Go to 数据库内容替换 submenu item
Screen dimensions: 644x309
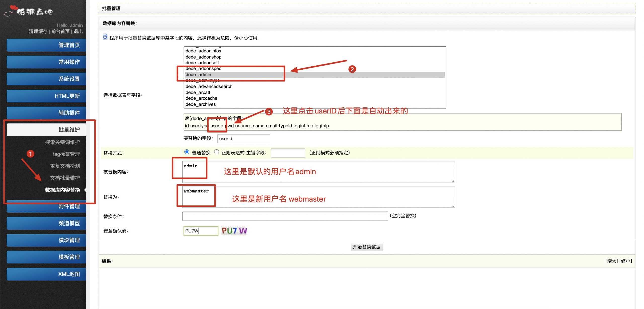click(62, 190)
